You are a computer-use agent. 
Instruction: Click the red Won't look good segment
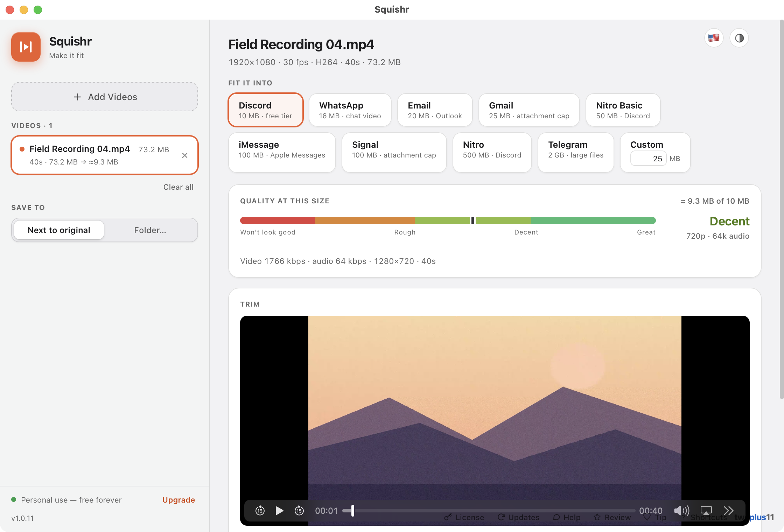tap(278, 220)
